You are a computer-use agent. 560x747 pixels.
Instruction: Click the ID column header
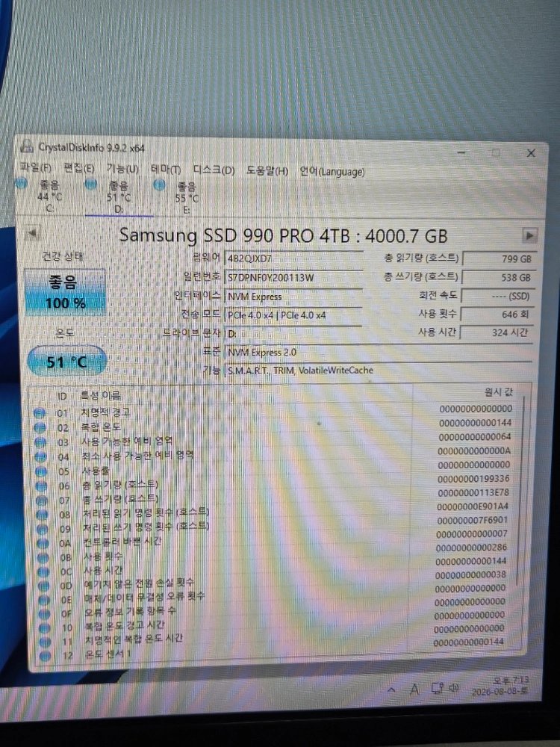click(62, 396)
